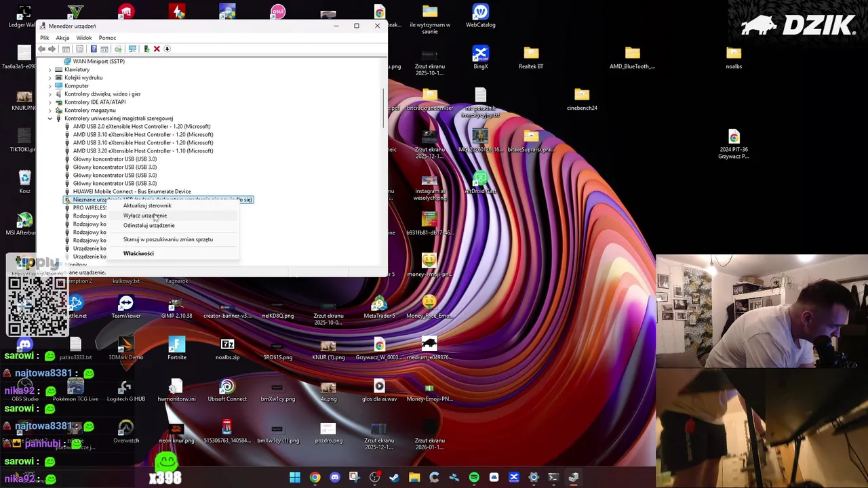Open Settings gear from the taskbar

coord(534,477)
